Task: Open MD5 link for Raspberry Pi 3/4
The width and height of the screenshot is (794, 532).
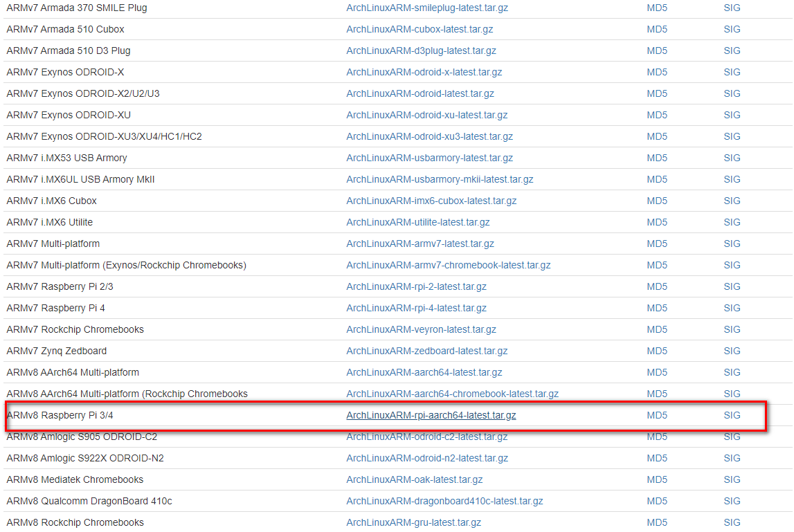Action: pyautogui.click(x=657, y=415)
